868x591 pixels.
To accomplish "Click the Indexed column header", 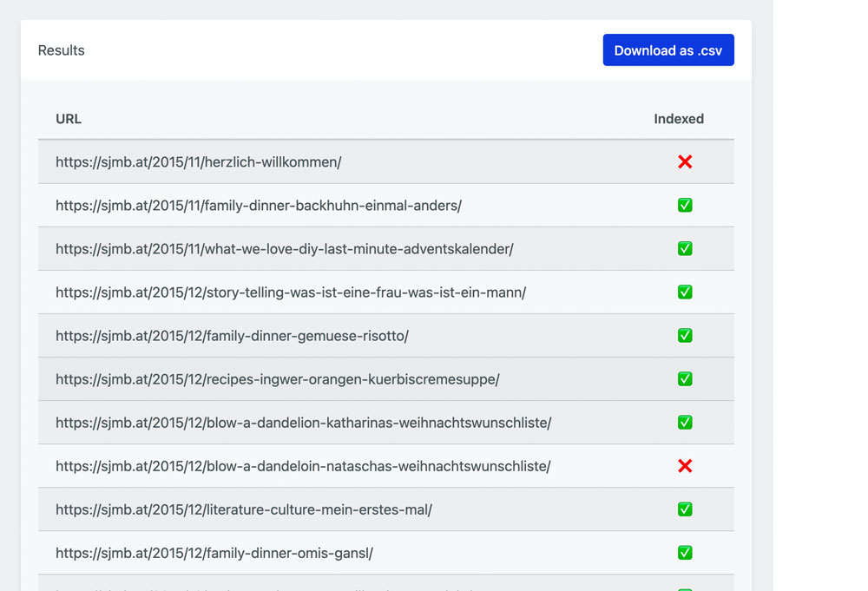I will coord(678,119).
